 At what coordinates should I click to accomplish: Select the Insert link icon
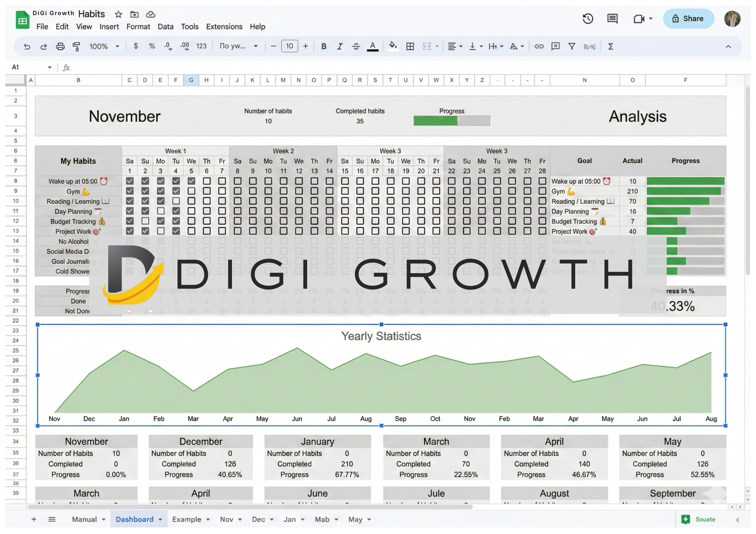pyautogui.click(x=539, y=46)
